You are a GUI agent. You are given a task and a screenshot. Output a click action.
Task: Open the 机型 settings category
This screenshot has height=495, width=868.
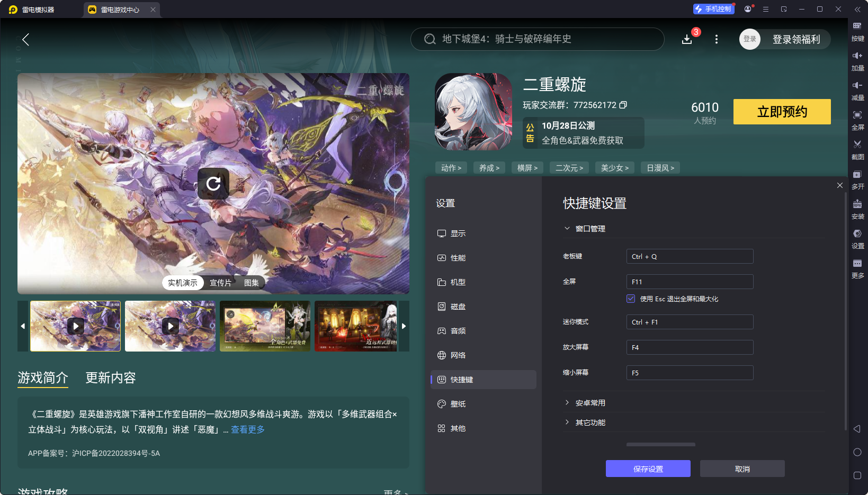[x=484, y=282]
